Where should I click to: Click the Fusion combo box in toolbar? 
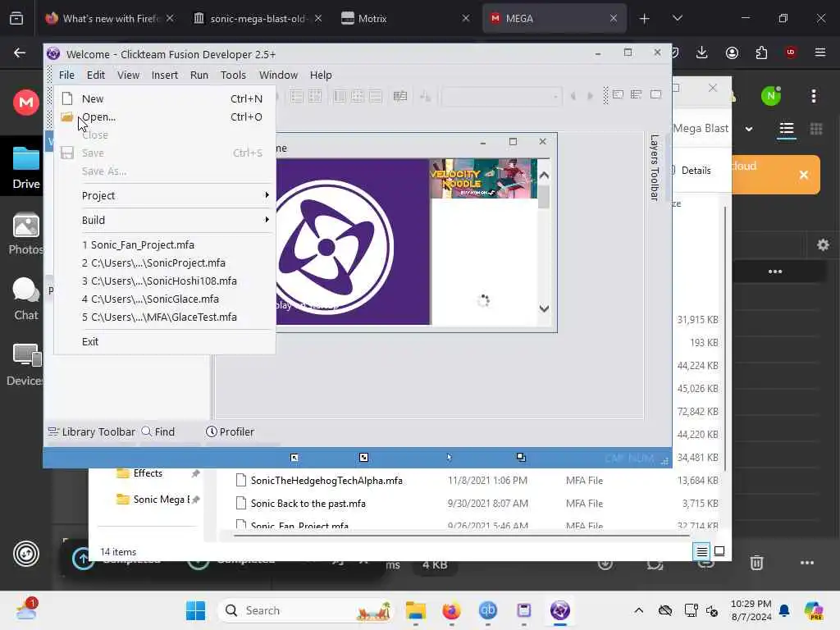[x=501, y=97]
